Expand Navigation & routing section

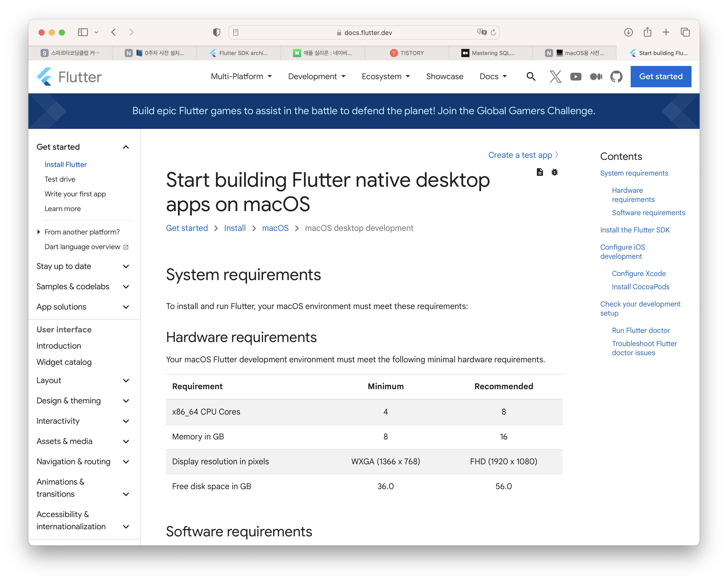126,462
